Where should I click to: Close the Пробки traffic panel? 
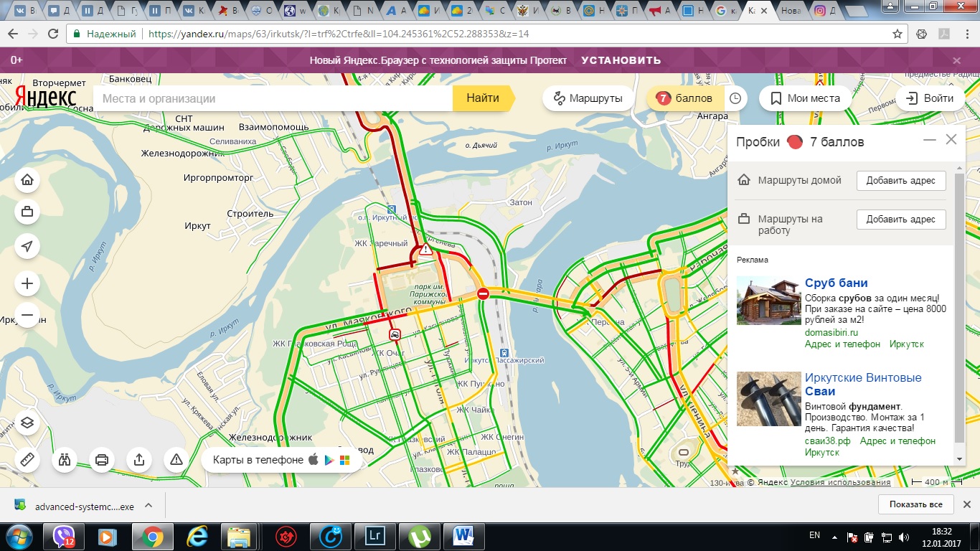[x=951, y=140]
